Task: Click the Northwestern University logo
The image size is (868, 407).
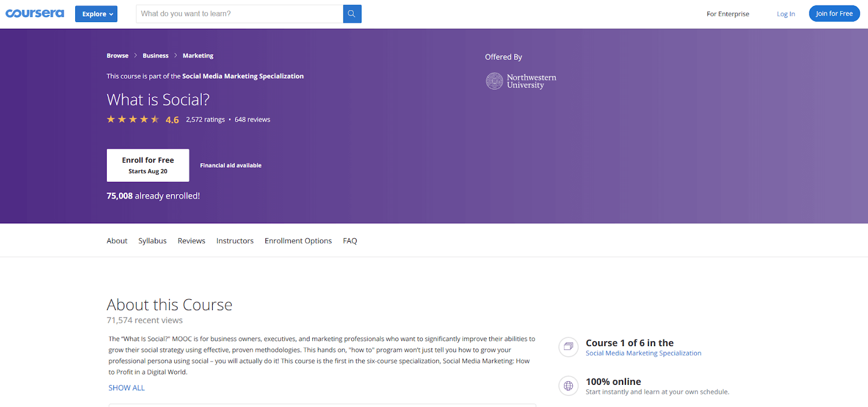Action: coord(521,81)
